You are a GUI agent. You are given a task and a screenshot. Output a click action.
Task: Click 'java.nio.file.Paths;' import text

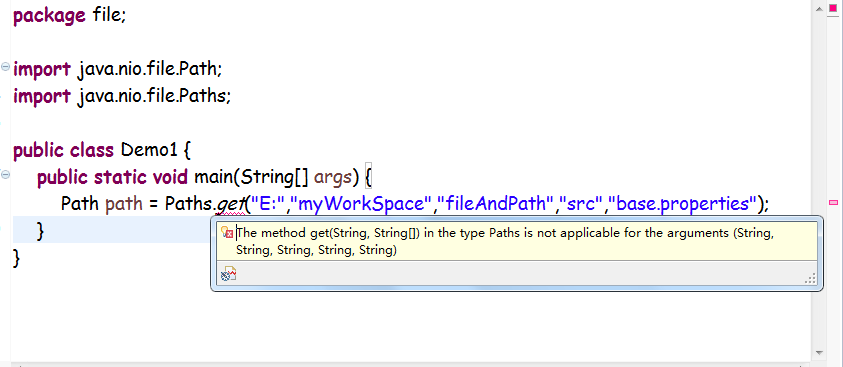point(154,96)
